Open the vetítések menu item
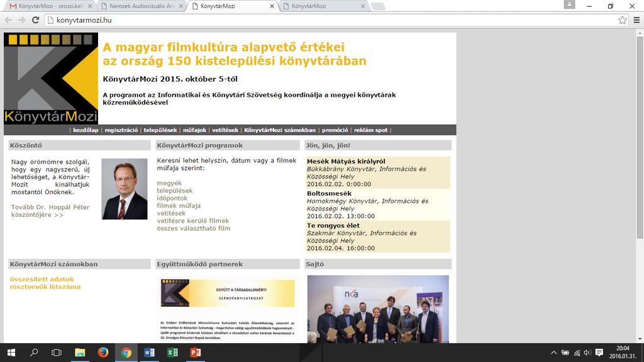The height and width of the screenshot is (362, 644). point(225,130)
